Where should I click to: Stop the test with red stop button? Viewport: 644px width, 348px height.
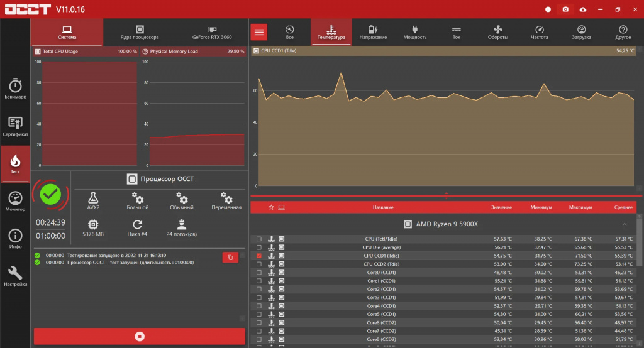pos(140,337)
